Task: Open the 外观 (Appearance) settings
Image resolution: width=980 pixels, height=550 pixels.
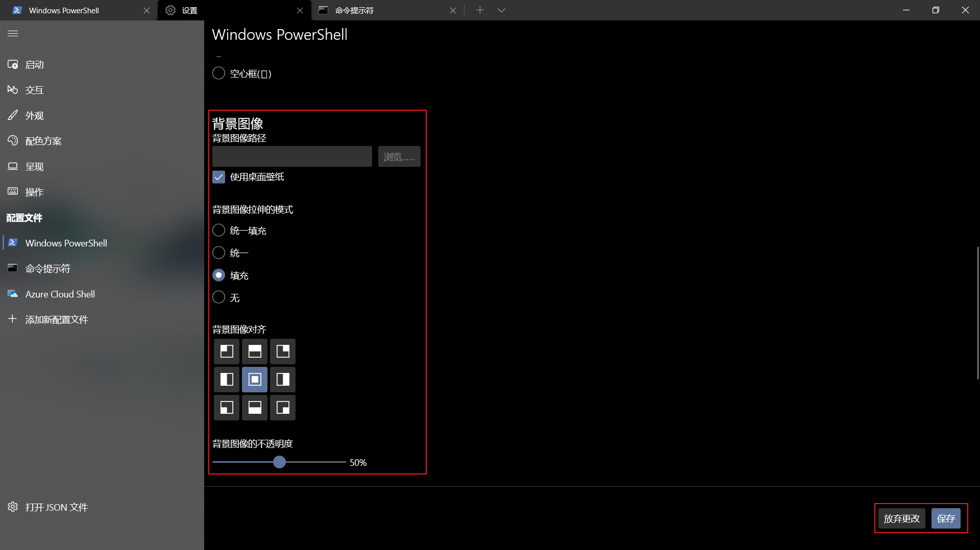Action: click(x=34, y=115)
